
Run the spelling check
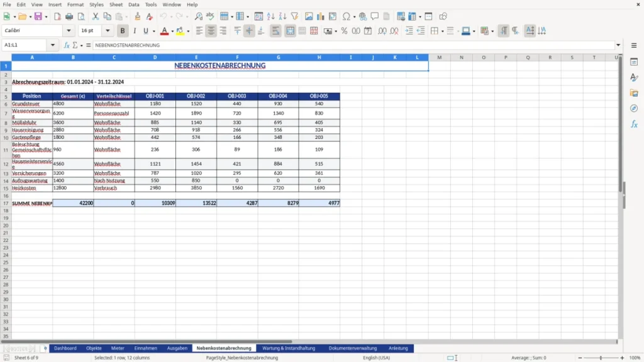210,16
